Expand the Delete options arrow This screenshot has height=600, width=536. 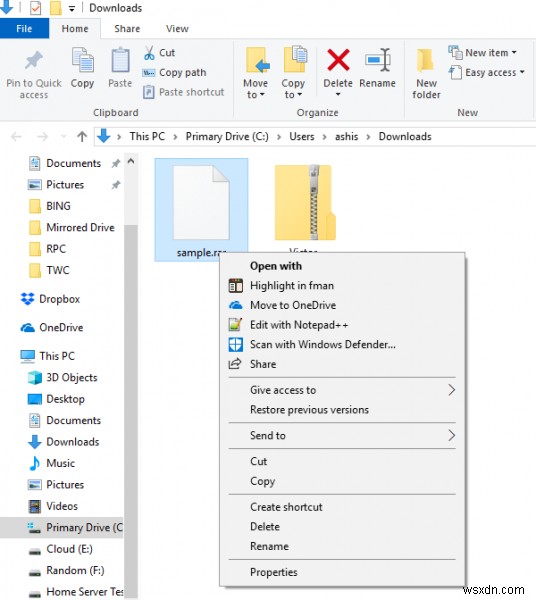coord(338,94)
